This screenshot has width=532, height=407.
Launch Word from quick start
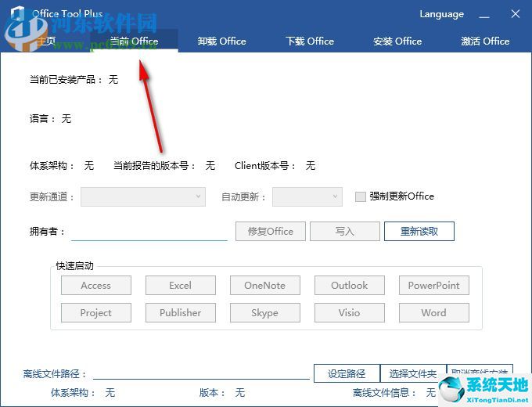tap(434, 312)
